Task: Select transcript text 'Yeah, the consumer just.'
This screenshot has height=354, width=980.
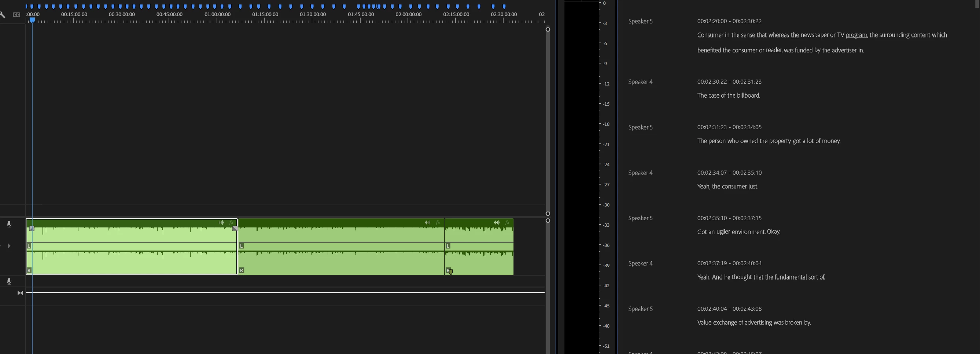Action: tap(728, 186)
